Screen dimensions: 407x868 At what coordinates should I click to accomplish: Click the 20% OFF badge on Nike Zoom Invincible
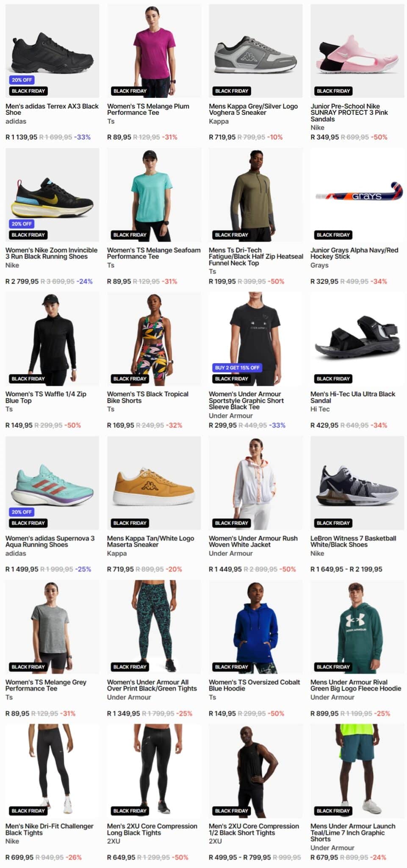22,224
